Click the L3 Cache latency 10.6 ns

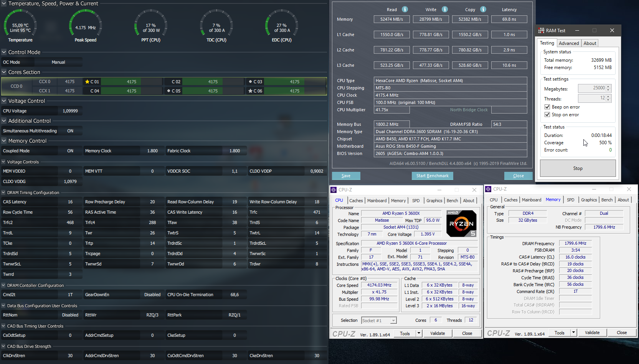tap(509, 65)
